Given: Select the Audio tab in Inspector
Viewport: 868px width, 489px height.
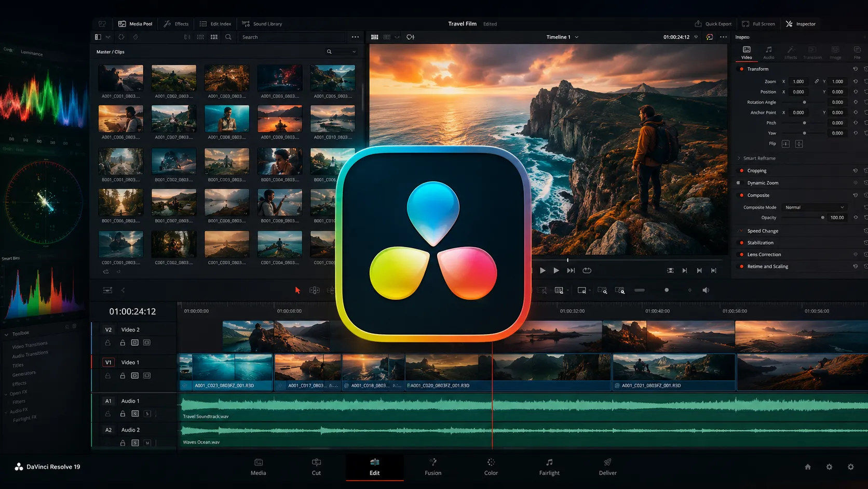Looking at the screenshot, I should coord(768,52).
